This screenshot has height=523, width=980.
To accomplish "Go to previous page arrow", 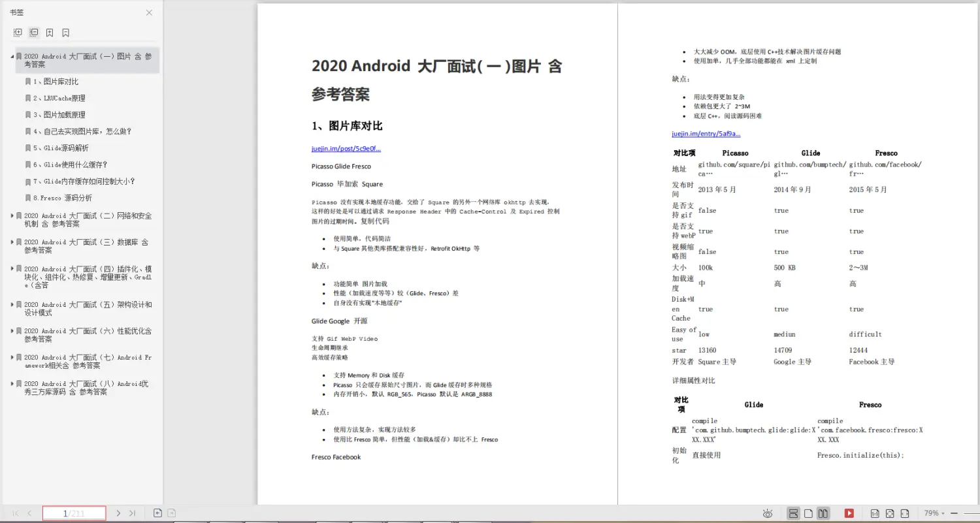I will click(29, 513).
